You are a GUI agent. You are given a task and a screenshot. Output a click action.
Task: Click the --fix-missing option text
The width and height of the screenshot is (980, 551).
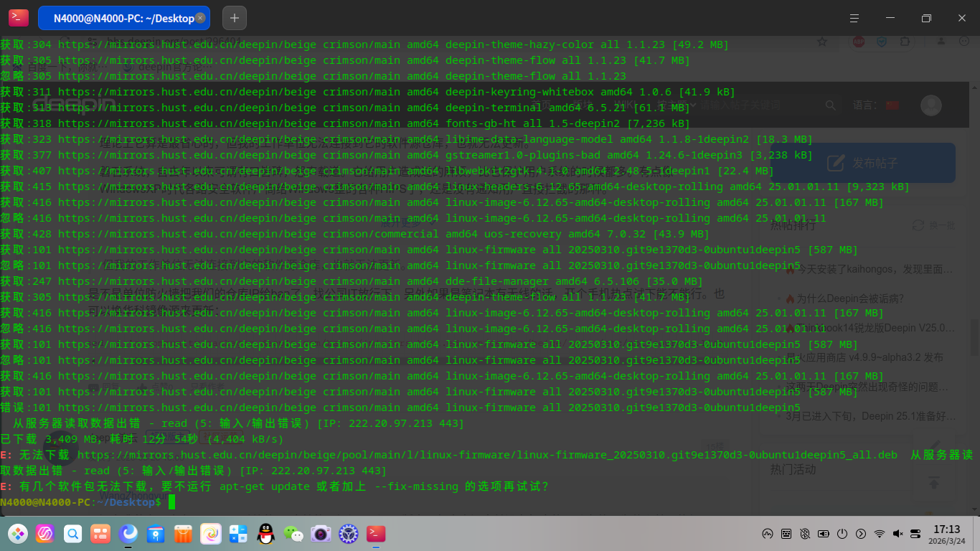coord(416,486)
